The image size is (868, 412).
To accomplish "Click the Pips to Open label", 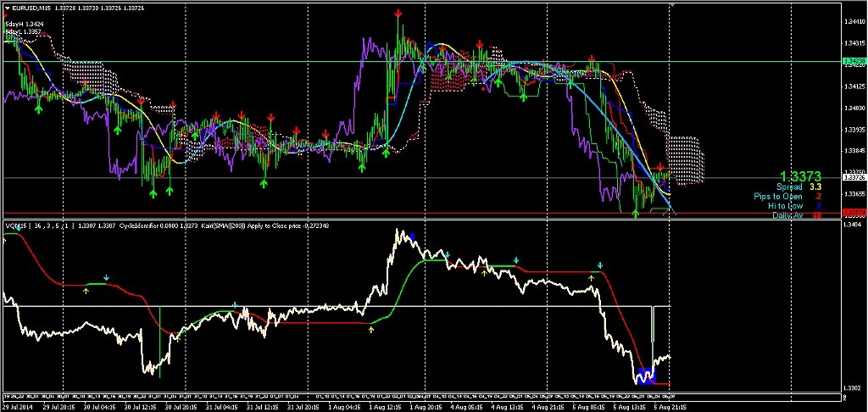I will [x=778, y=197].
